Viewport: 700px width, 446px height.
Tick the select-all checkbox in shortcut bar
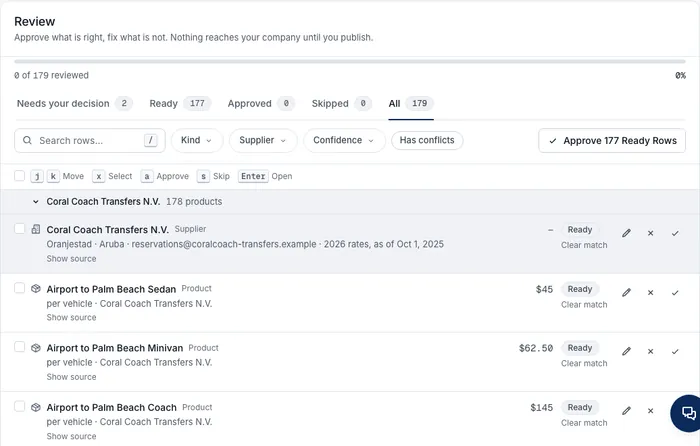tap(19, 175)
